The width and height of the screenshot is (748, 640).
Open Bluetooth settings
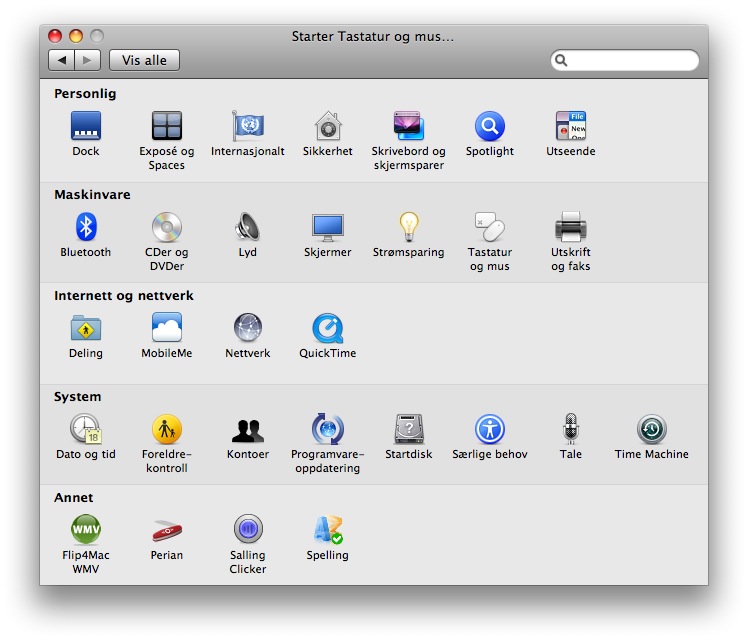(x=86, y=227)
